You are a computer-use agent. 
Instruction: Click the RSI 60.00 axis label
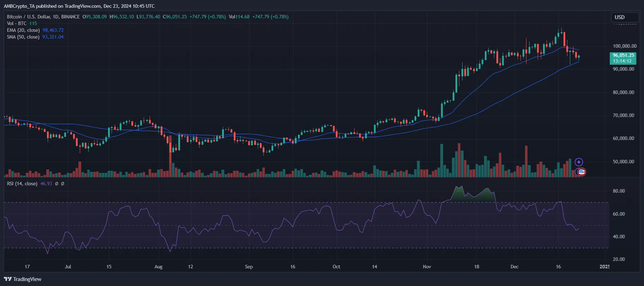[x=619, y=214]
